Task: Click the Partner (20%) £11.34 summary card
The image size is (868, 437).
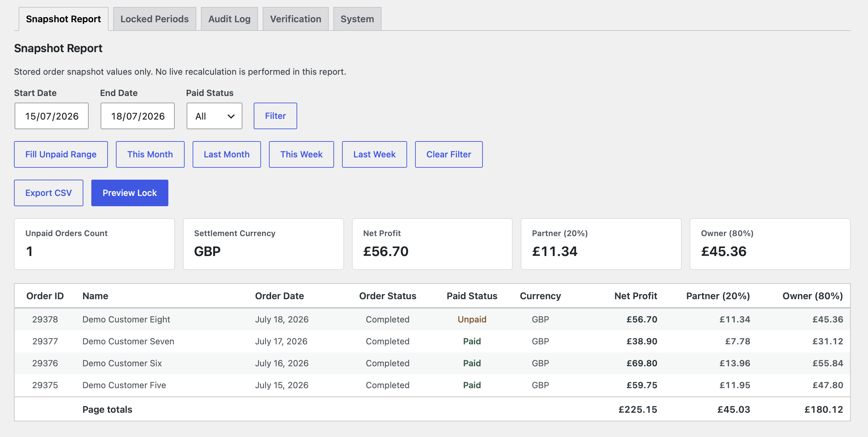Action: (x=601, y=244)
